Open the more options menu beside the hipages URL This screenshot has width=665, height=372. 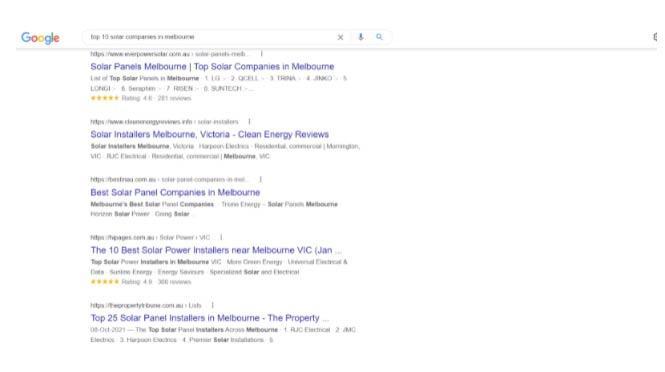tap(221, 238)
